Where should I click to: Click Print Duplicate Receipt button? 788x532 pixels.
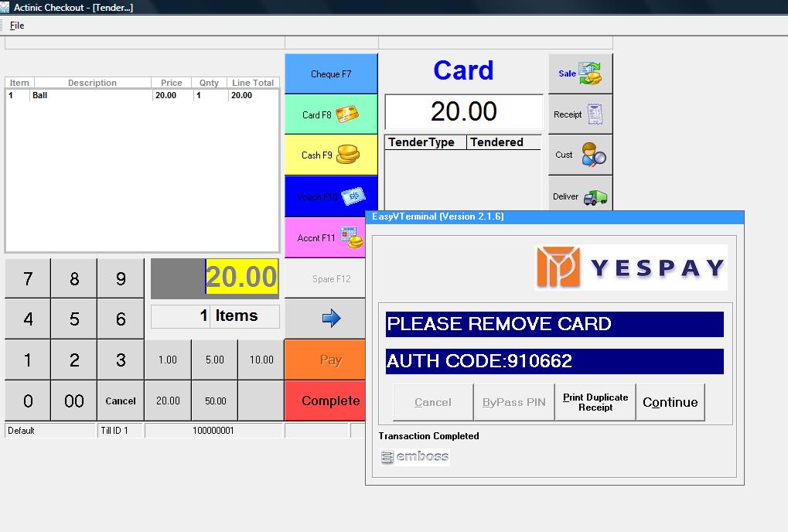click(x=595, y=402)
